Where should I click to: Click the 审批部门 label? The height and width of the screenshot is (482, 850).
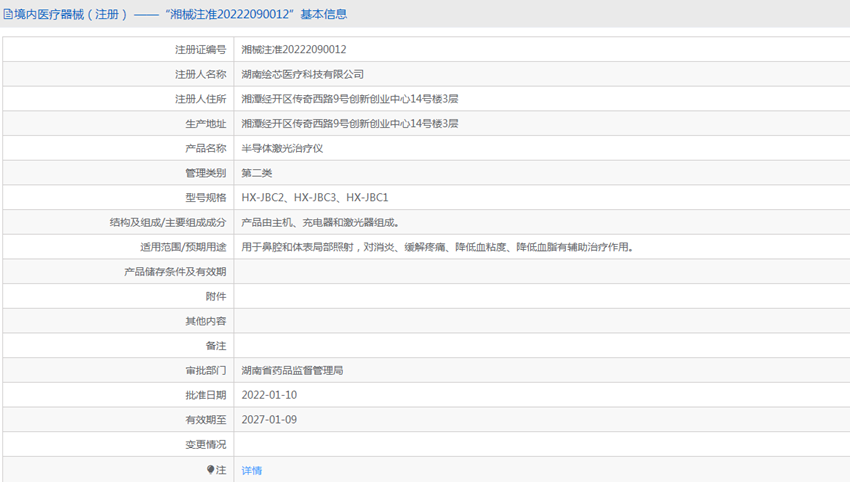point(205,370)
